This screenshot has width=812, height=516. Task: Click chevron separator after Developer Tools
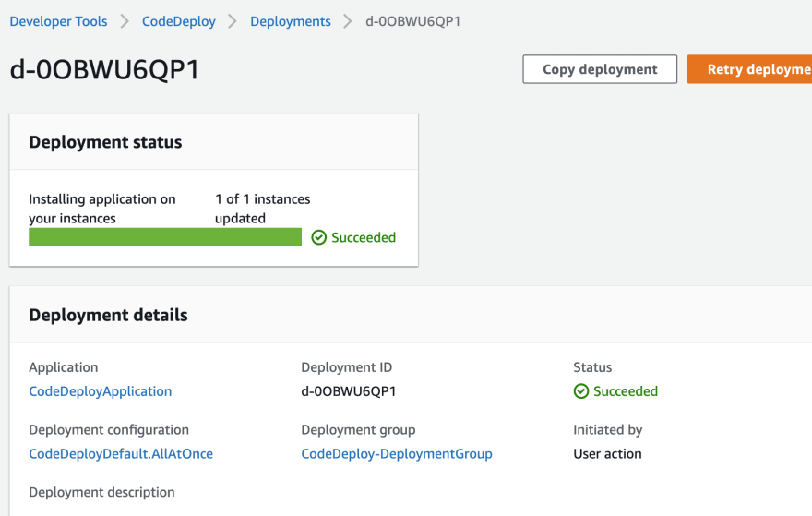(125, 21)
